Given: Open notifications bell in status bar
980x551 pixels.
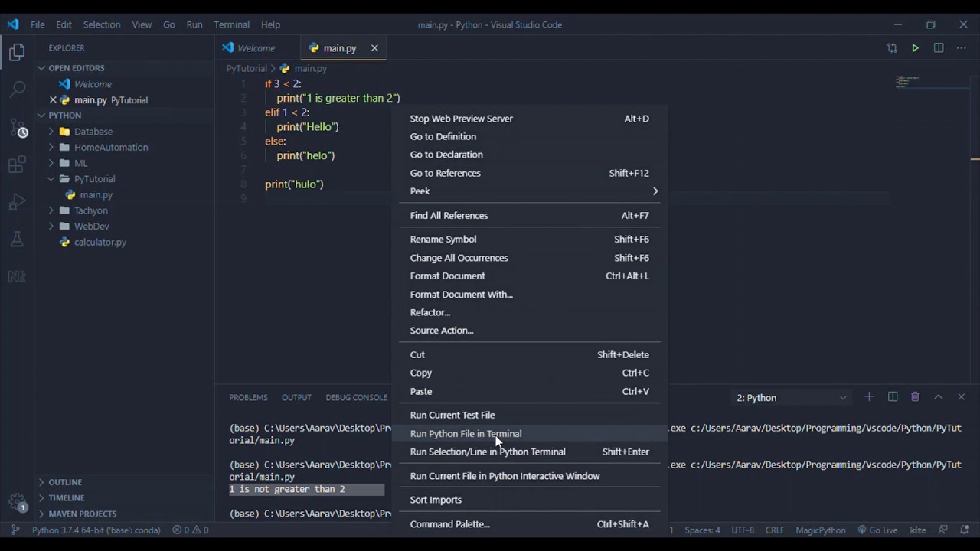Looking at the screenshot, I should 965,530.
